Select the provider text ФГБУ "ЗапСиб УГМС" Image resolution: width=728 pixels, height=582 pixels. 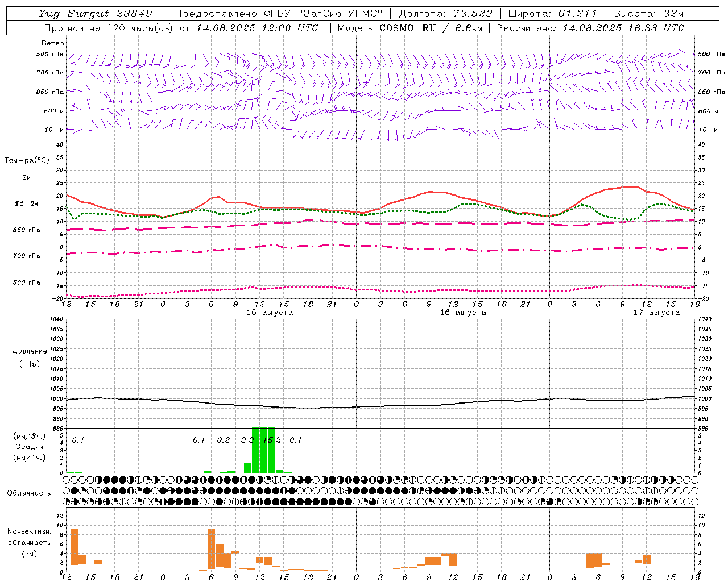324,14
